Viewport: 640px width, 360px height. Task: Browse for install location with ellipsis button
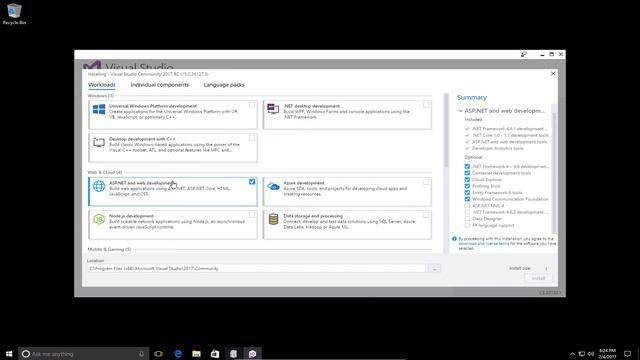[x=434, y=269]
